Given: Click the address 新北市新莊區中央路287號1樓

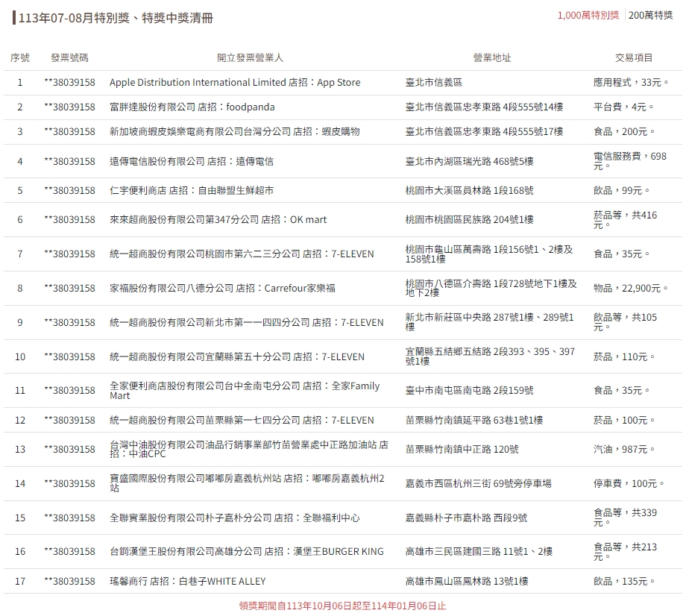Looking at the screenshot, I should [x=489, y=323].
